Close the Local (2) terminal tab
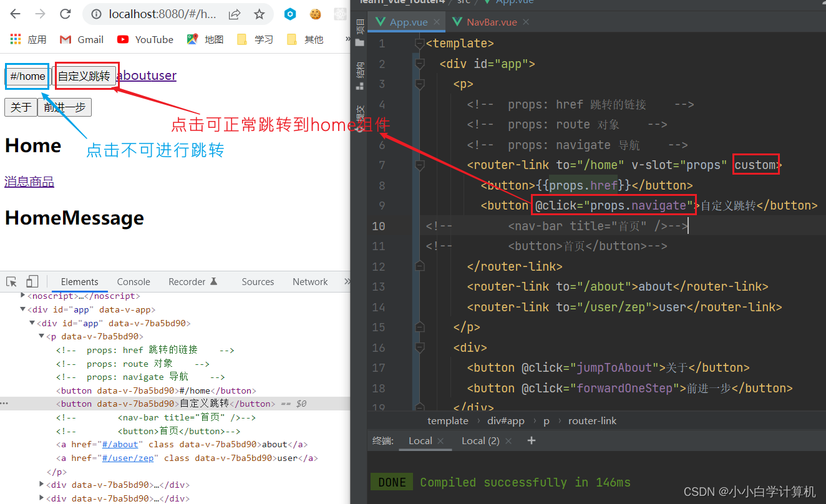The width and height of the screenshot is (826, 504). pyautogui.click(x=508, y=441)
